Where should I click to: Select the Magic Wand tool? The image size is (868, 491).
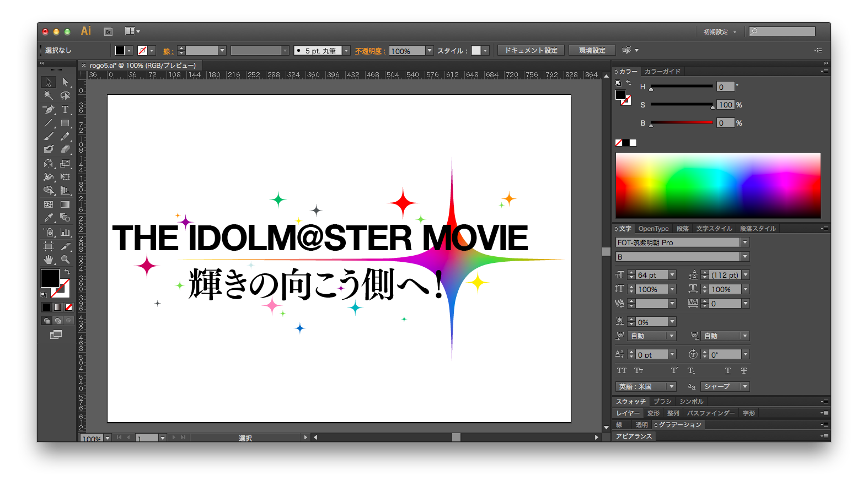(x=49, y=95)
